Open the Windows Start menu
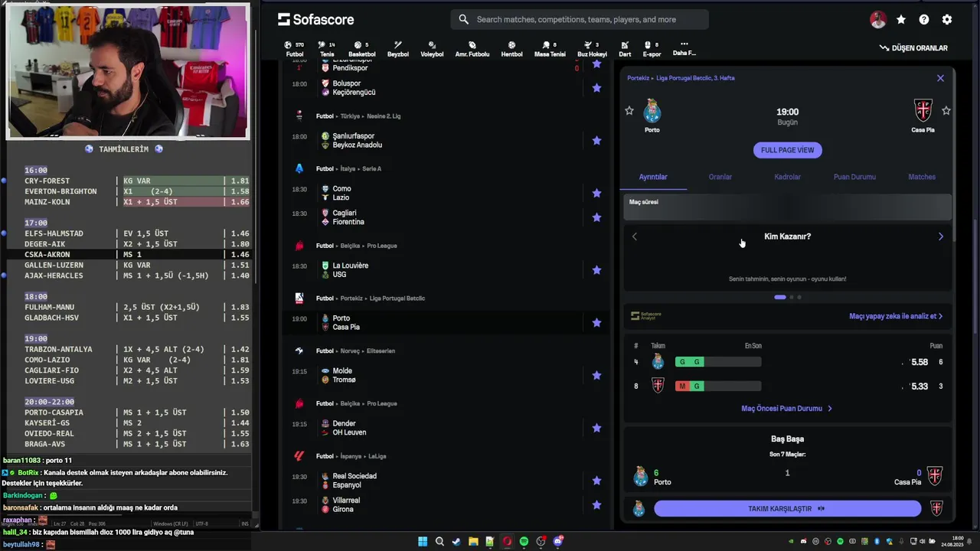This screenshot has height=551, width=980. point(423,541)
